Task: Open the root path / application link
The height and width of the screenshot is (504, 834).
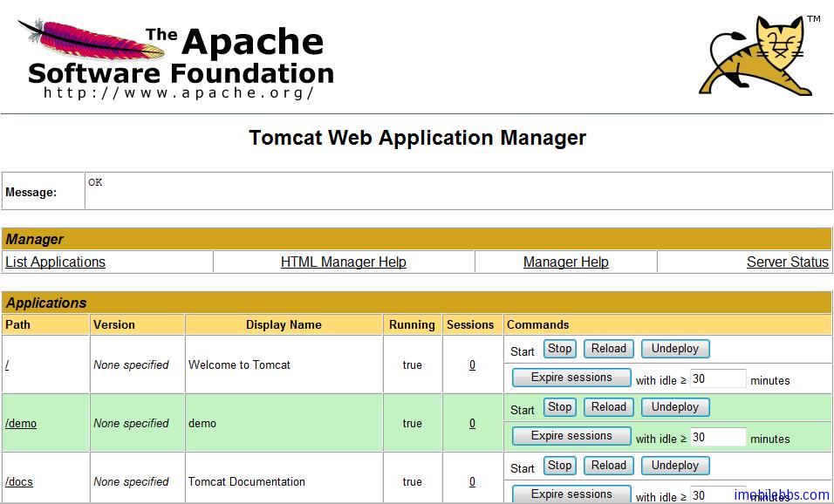Action: 7,364
